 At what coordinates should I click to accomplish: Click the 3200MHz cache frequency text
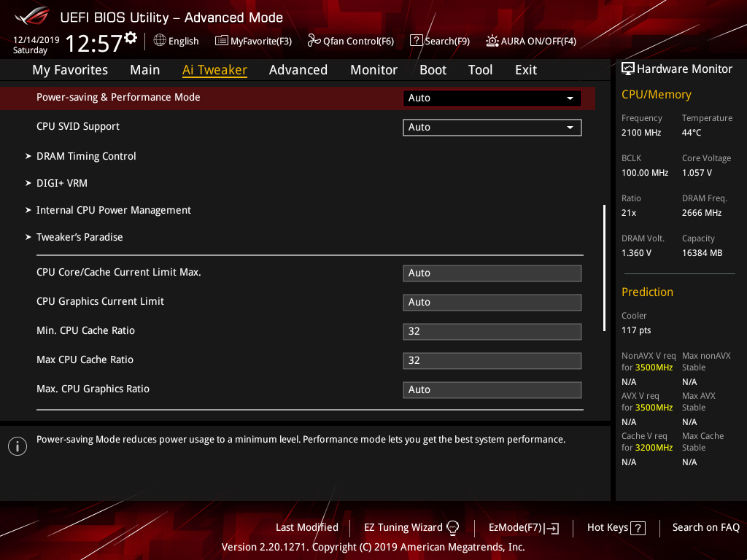tap(654, 448)
